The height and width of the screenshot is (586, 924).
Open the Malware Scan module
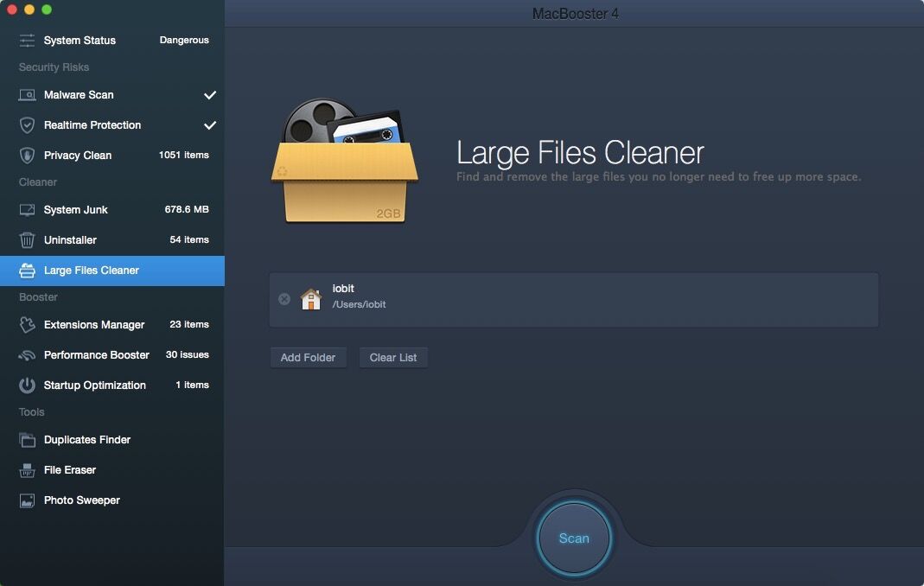[112, 95]
